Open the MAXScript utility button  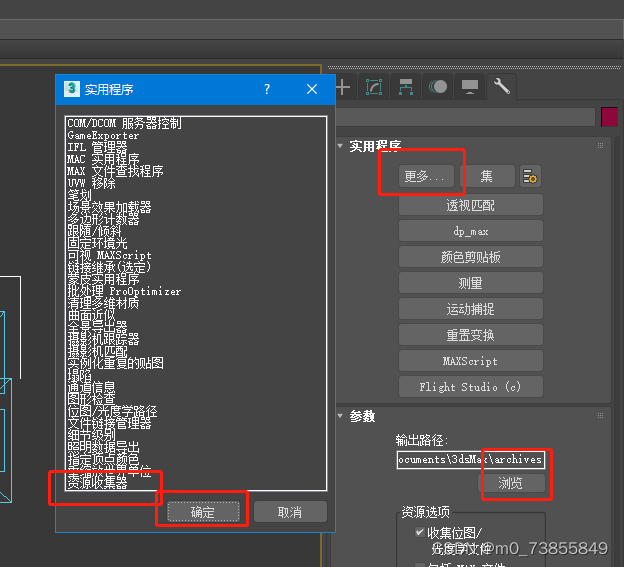point(471,361)
